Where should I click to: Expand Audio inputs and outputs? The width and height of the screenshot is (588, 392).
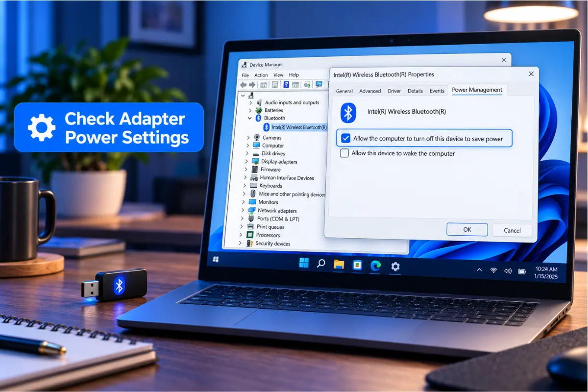click(250, 102)
